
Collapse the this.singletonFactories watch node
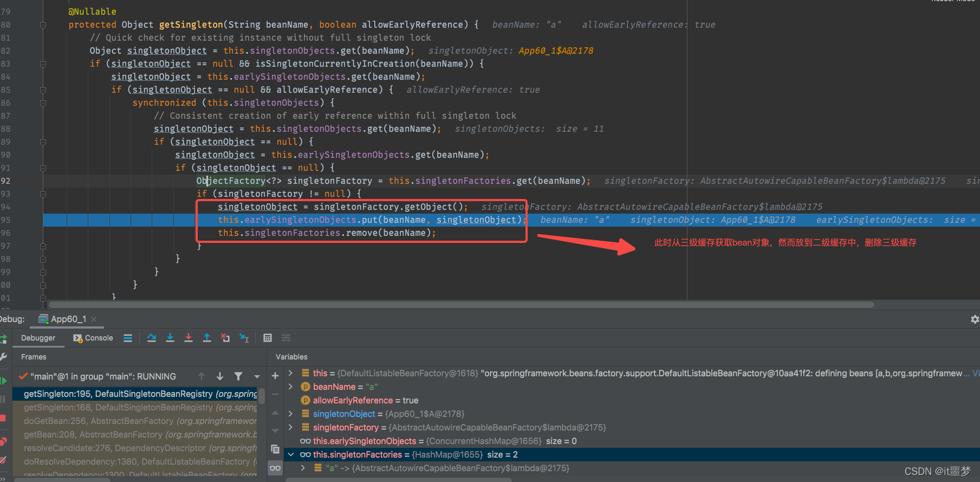(291, 454)
